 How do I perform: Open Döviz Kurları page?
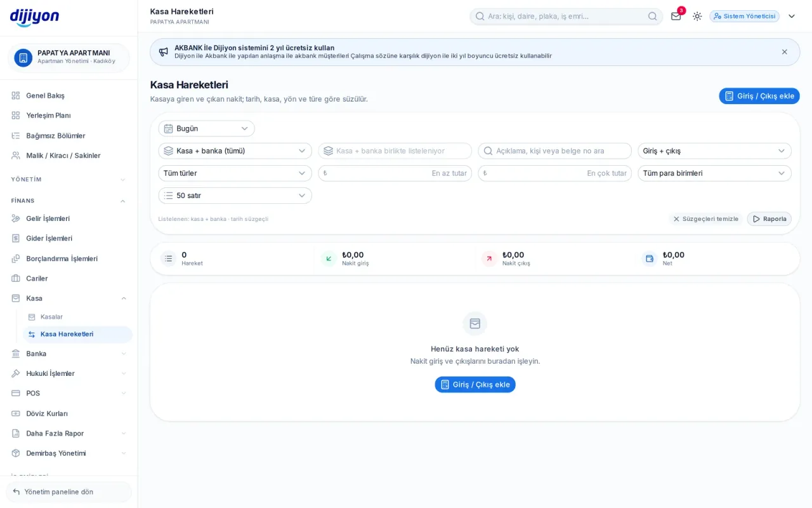pyautogui.click(x=69, y=413)
